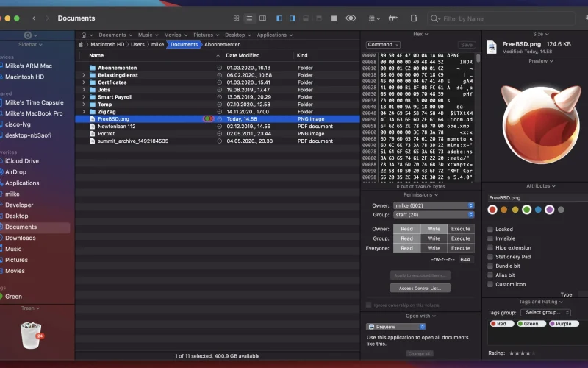This screenshot has width=588, height=368.
Task: Click the FreeBSD.png file icon in header
Action: [491, 47]
